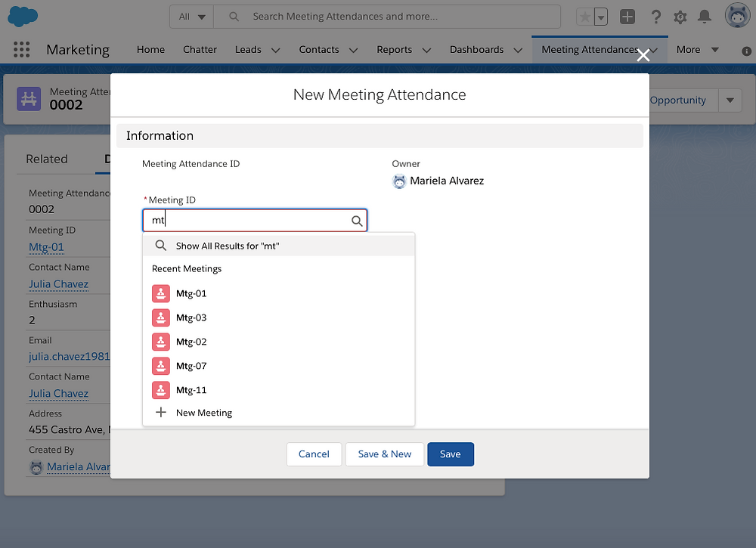This screenshot has width=756, height=548.
Task: Expand the Reports tab chevron
Action: click(426, 50)
